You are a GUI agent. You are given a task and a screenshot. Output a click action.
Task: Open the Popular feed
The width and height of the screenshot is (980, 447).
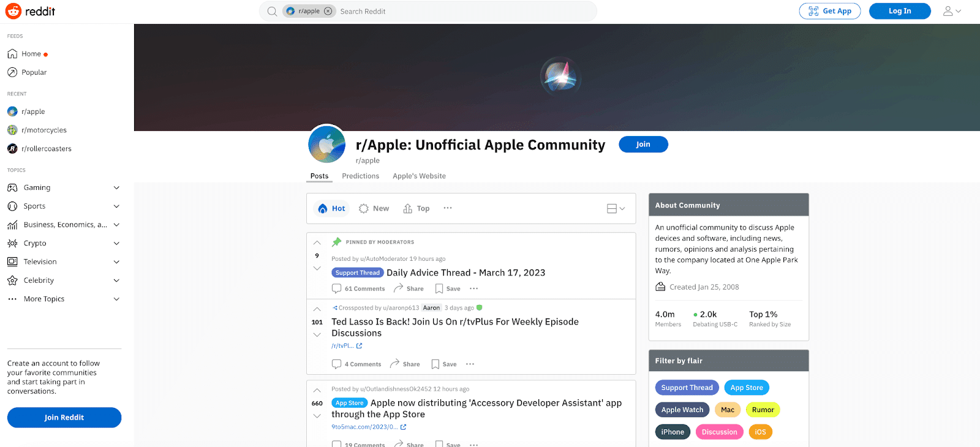(x=27, y=72)
